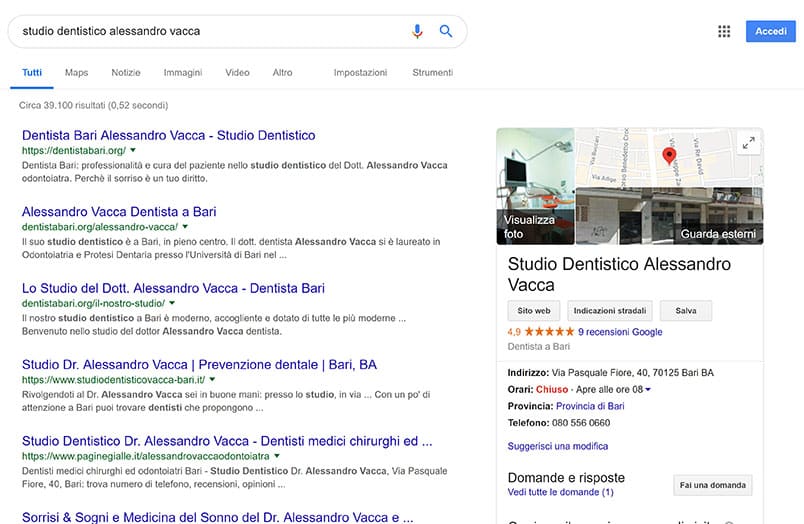Screen dimensions: 804x524
Task: Open the 9 recensioni Google link
Action: 620,332
